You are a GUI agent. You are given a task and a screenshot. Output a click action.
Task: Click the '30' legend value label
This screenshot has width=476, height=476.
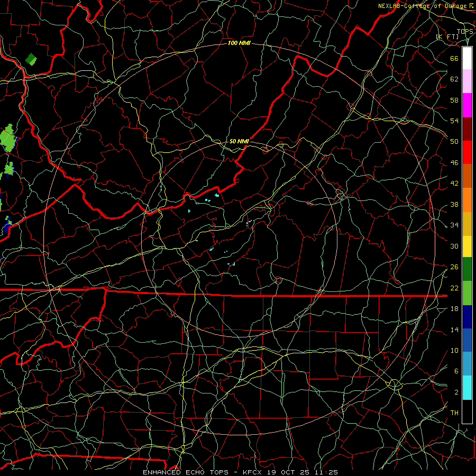pyautogui.click(x=454, y=246)
